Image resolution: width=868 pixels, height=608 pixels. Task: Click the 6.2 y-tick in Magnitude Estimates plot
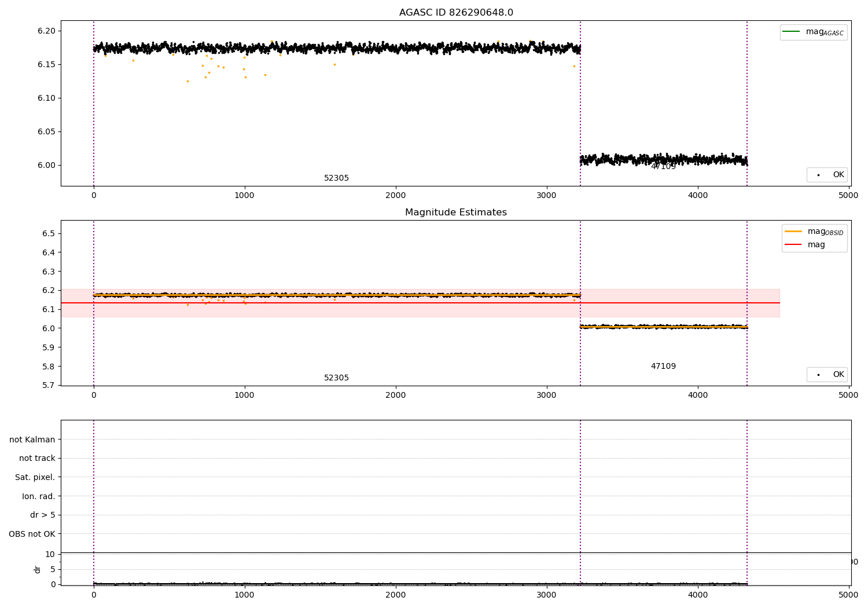(49, 291)
